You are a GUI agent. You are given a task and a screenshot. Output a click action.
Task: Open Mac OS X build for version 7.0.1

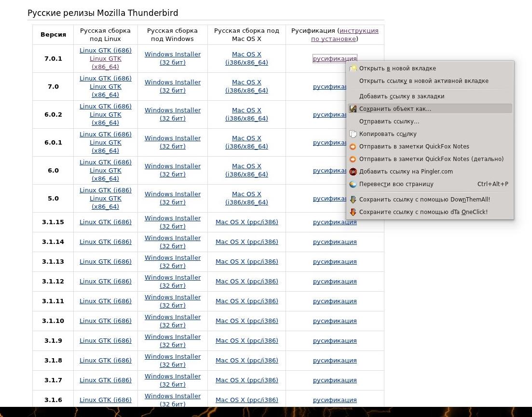pyautogui.click(x=246, y=58)
